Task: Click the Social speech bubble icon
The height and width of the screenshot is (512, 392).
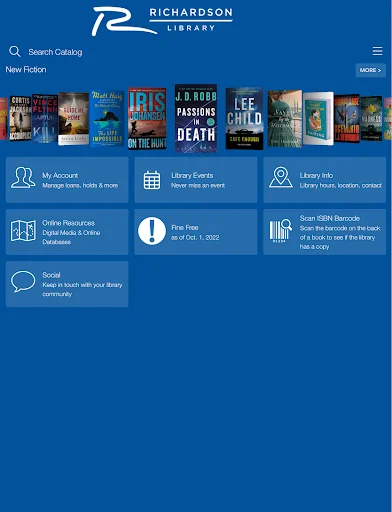Action: click(23, 282)
